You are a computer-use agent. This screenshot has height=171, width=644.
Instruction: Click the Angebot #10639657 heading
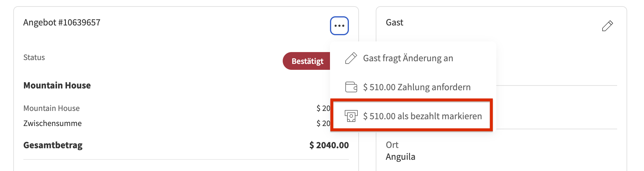click(x=62, y=22)
